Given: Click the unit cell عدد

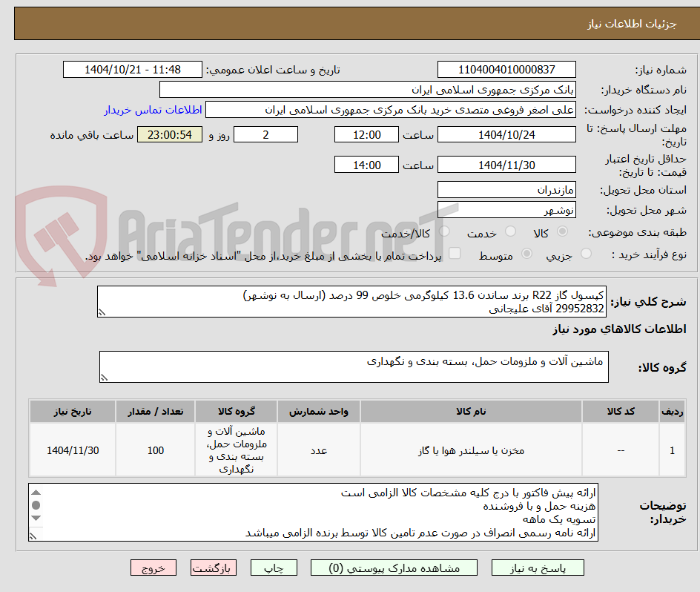Looking at the screenshot, I should point(319,450).
